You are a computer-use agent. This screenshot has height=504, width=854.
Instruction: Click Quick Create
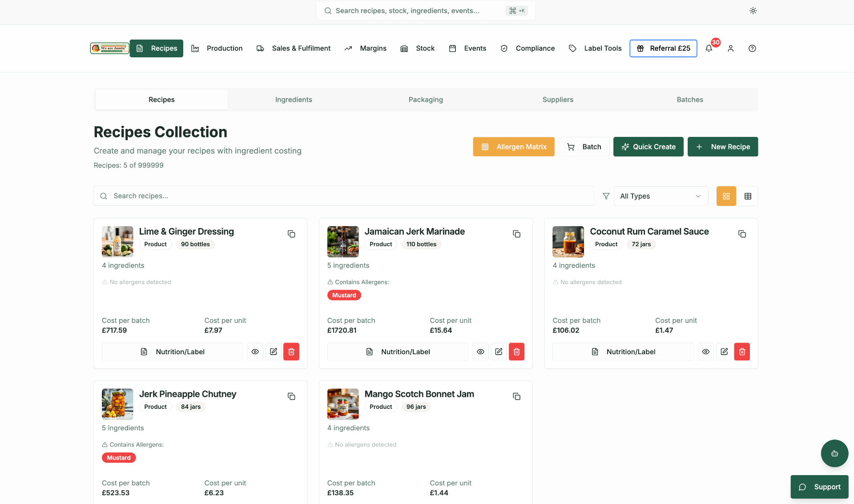pos(649,147)
